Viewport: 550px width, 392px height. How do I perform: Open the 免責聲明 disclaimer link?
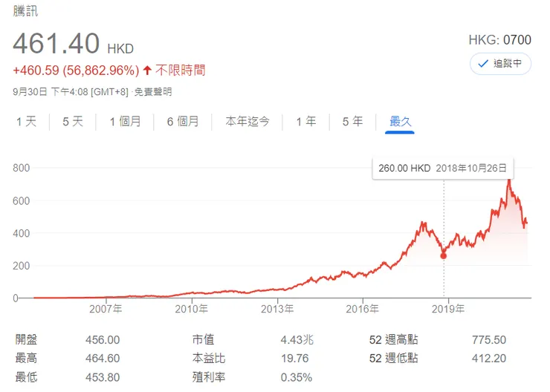click(153, 92)
